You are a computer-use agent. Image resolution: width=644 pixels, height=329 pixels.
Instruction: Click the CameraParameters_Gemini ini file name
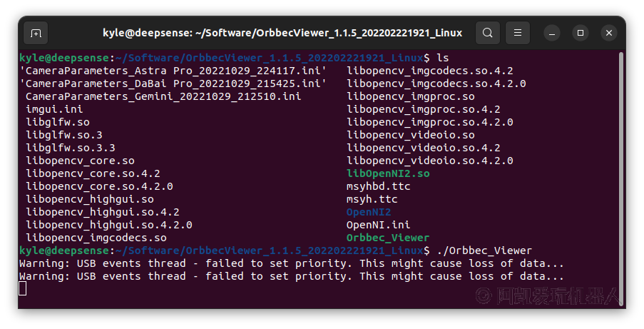coord(163,96)
